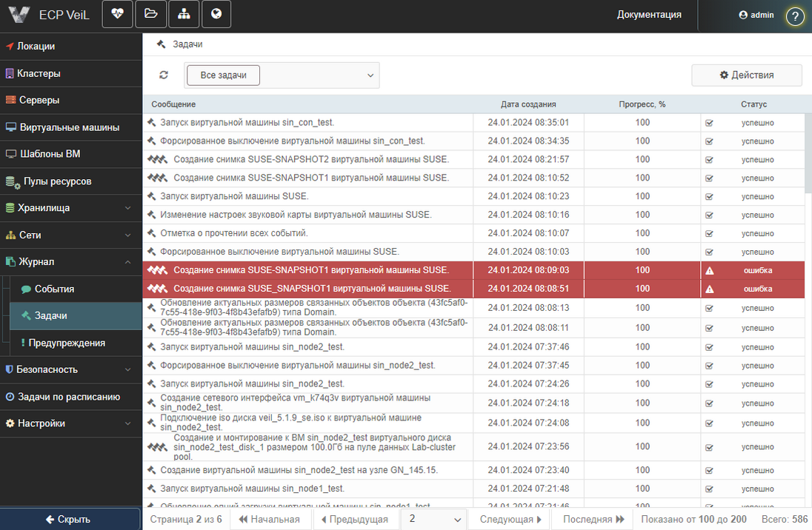Expand the Настройки sidebar section

[71, 423]
